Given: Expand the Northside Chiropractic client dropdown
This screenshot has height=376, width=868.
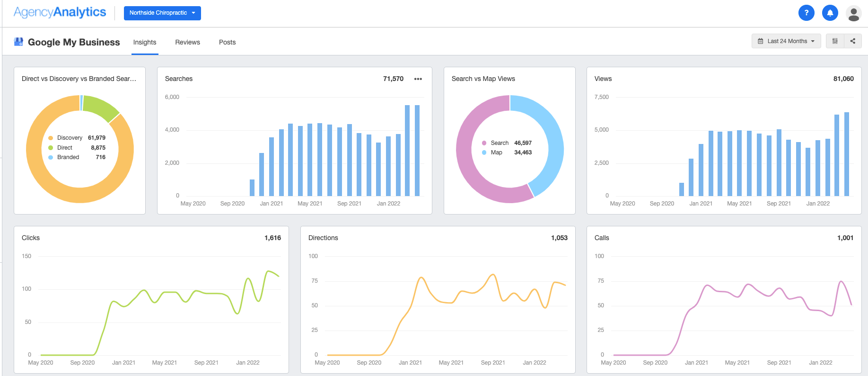Looking at the screenshot, I should [x=162, y=13].
